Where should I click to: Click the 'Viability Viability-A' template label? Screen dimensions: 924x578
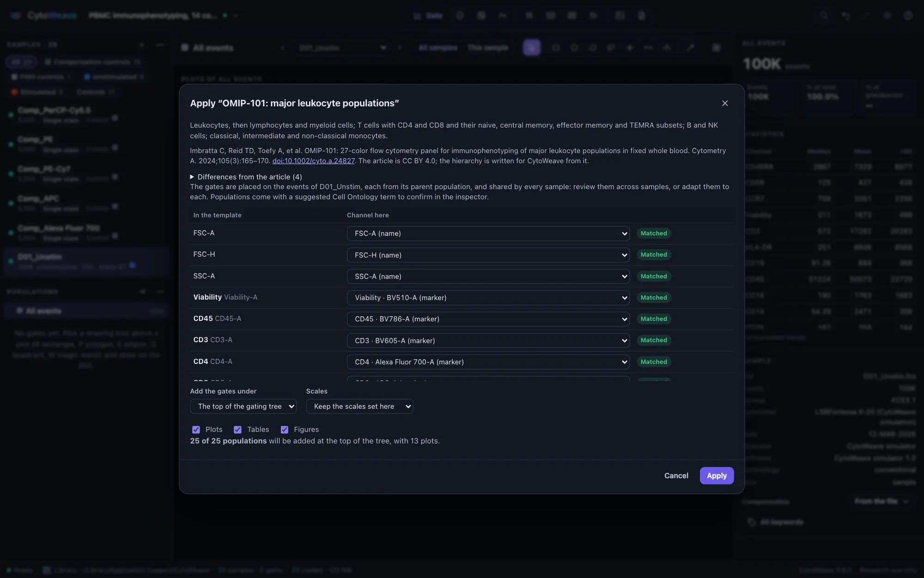[225, 297]
